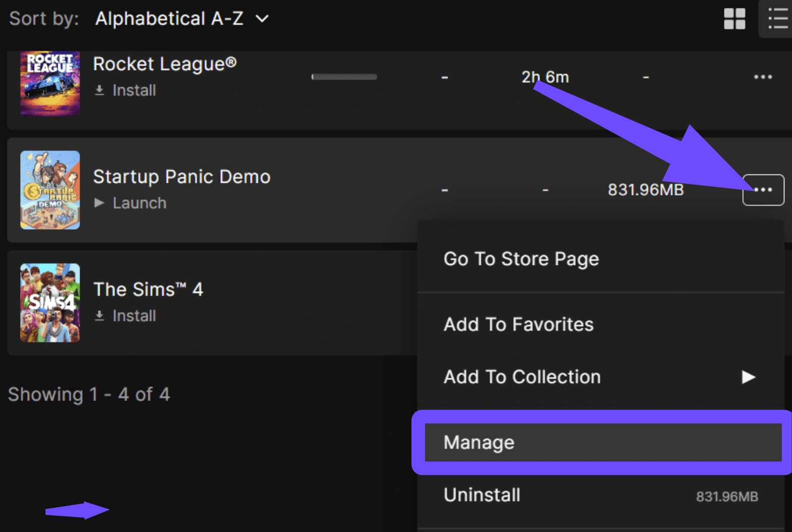The height and width of the screenshot is (532, 792).
Task: Open the Sort by Alphabetical A-Z dropdown
Action: point(169,19)
